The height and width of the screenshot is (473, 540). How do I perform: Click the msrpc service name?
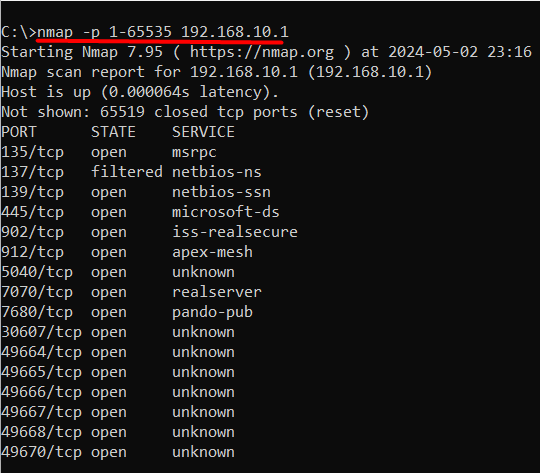click(194, 152)
